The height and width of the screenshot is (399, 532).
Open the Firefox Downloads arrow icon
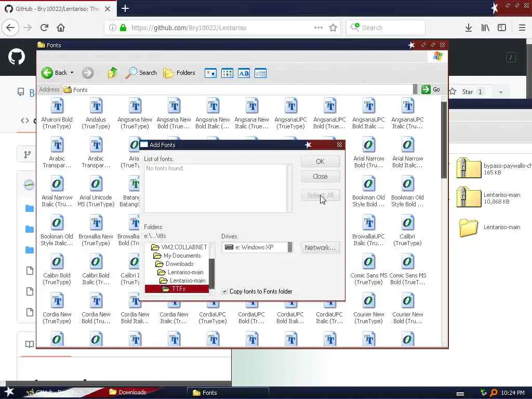click(469, 28)
